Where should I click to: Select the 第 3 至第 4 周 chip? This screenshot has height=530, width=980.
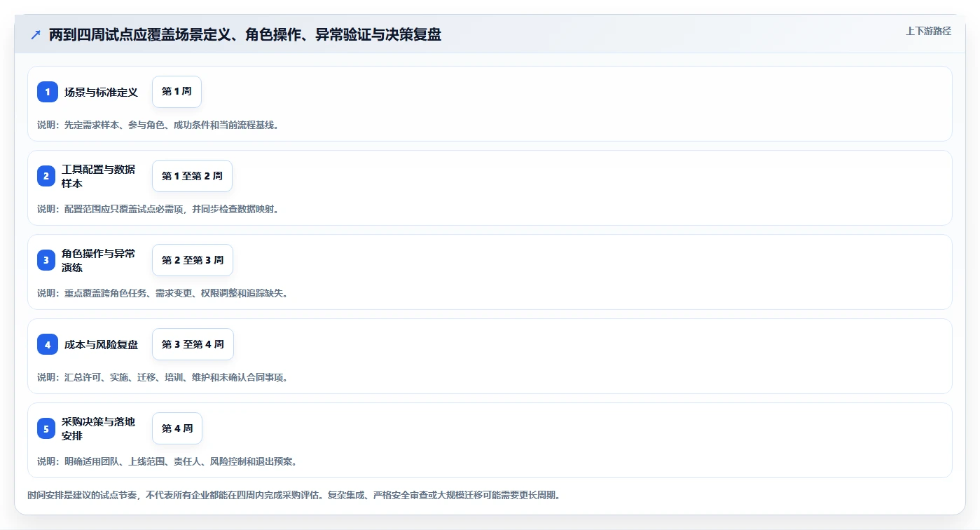click(x=193, y=344)
